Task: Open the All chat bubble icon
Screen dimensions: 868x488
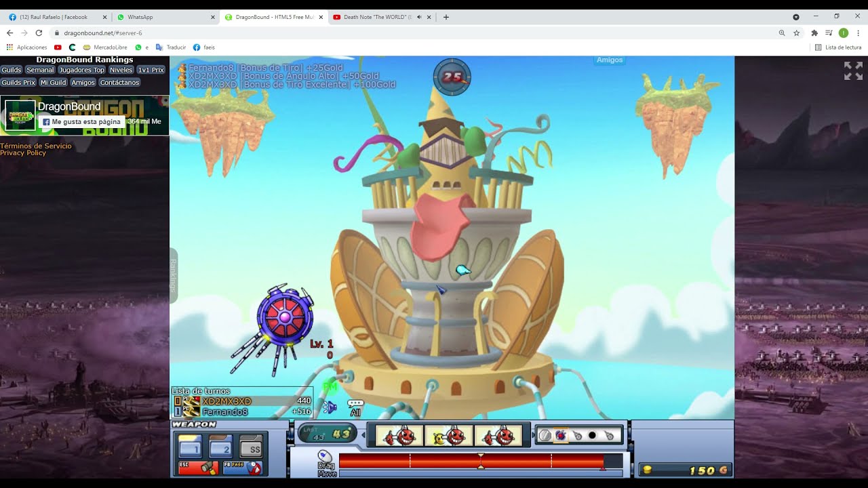Action: click(355, 407)
